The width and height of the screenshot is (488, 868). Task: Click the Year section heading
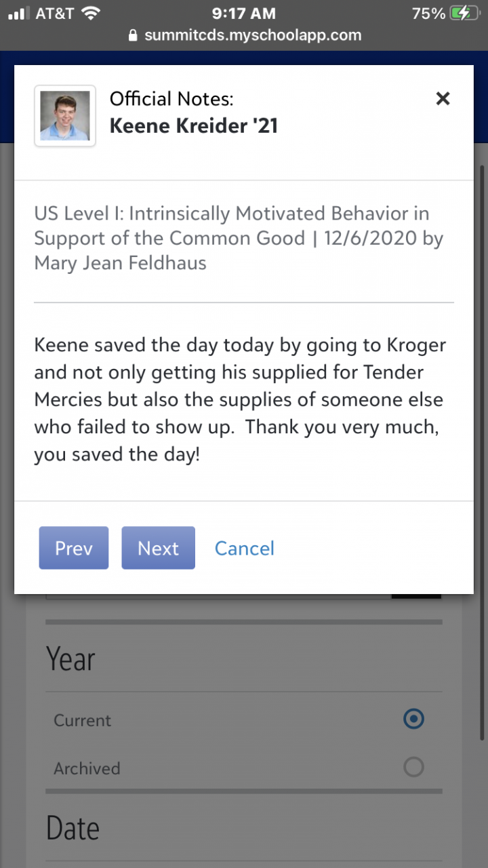(x=70, y=658)
